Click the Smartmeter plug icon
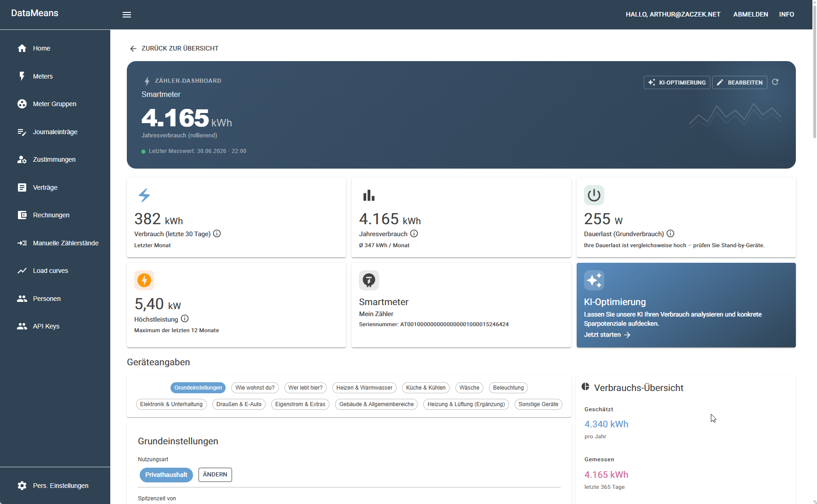 [369, 280]
